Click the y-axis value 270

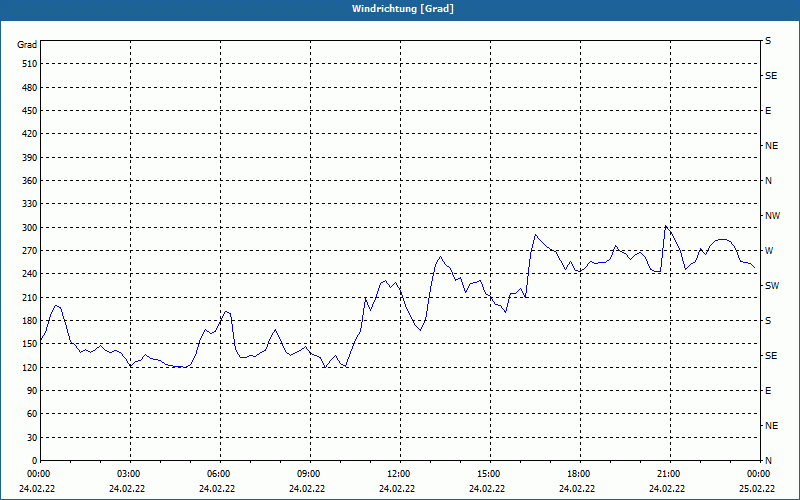pyautogui.click(x=30, y=251)
